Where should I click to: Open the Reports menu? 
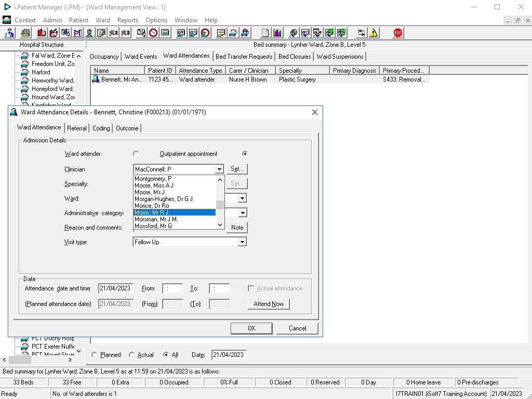[128, 20]
